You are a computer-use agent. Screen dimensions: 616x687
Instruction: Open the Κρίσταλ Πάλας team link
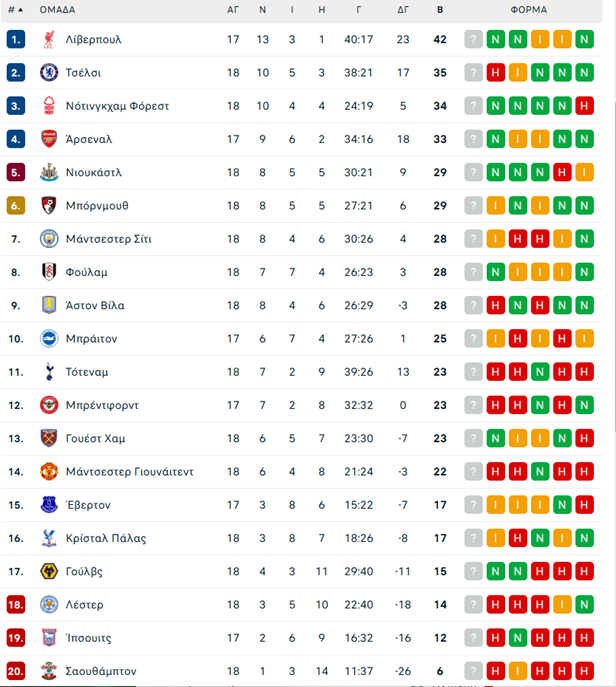pyautogui.click(x=106, y=538)
